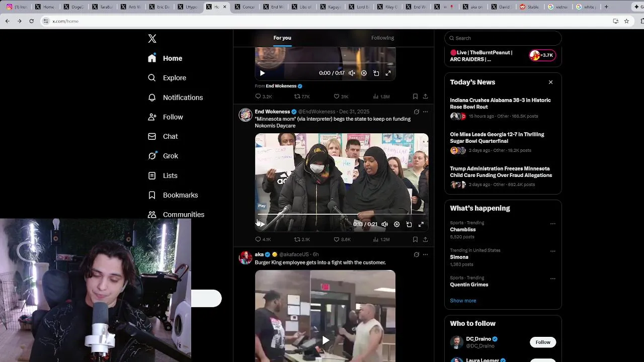Repost the post with 2.1K reposts
644x362 pixels.
click(302, 239)
